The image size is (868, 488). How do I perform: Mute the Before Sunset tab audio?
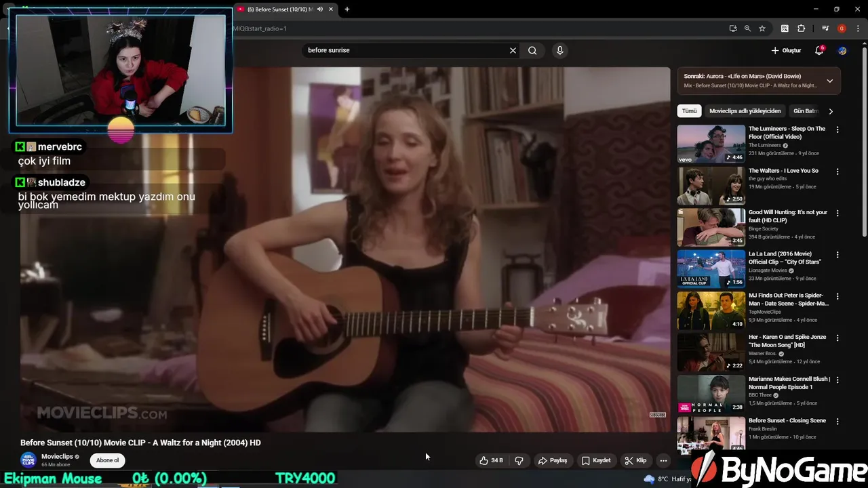(x=320, y=9)
